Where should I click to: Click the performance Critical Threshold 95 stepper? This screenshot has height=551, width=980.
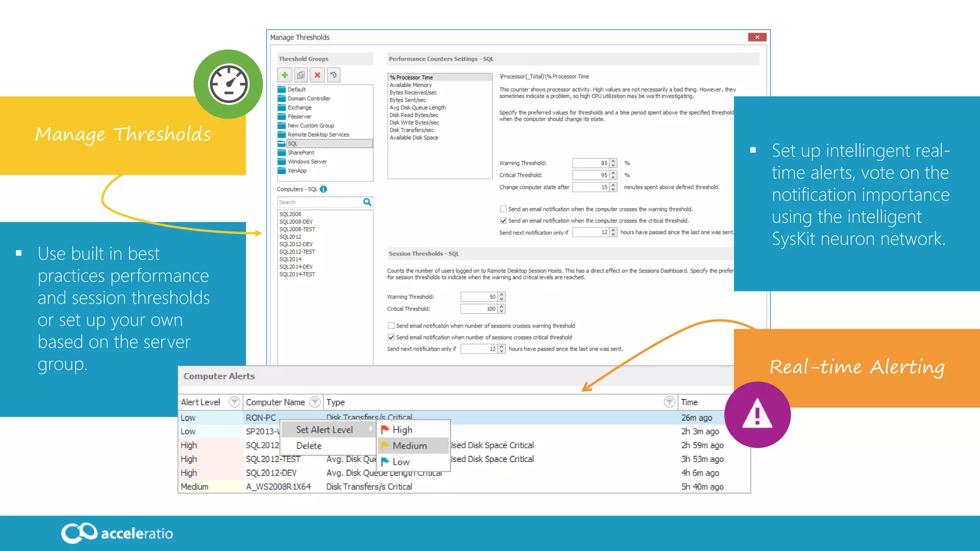point(613,175)
